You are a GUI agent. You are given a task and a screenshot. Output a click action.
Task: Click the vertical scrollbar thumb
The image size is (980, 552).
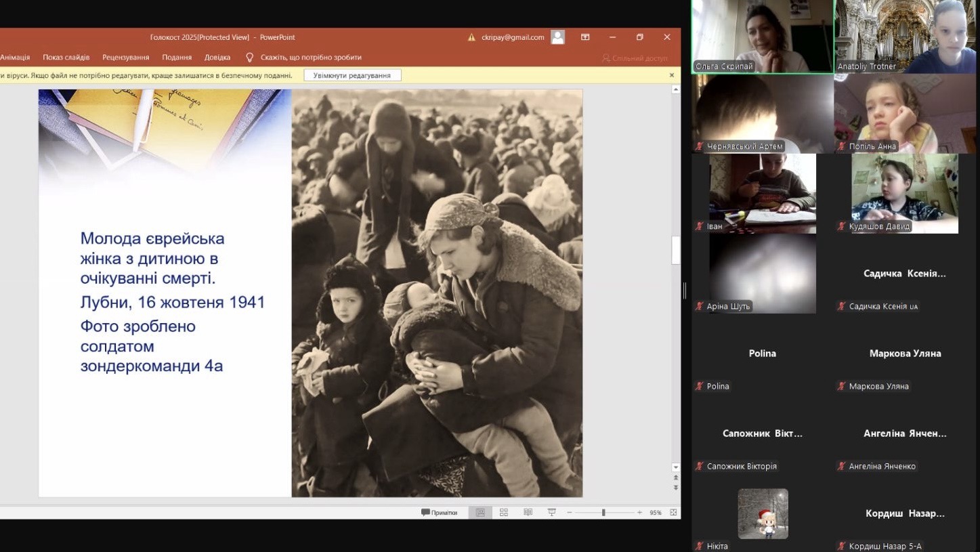(x=675, y=250)
